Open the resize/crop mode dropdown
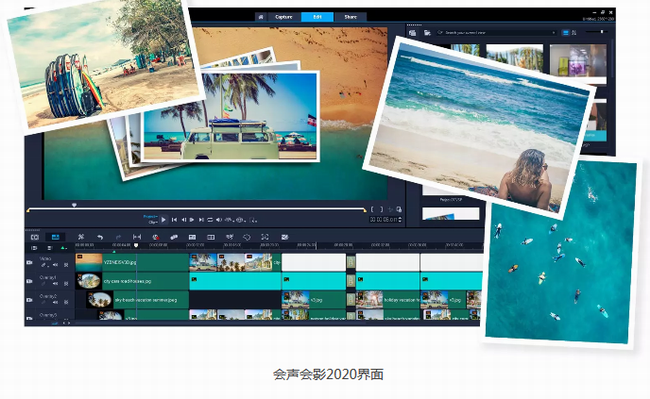This screenshot has width=650, height=399. [253, 220]
